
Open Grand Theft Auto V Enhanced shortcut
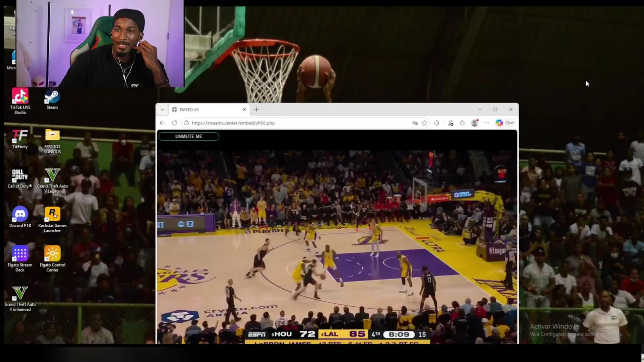[x=20, y=299]
